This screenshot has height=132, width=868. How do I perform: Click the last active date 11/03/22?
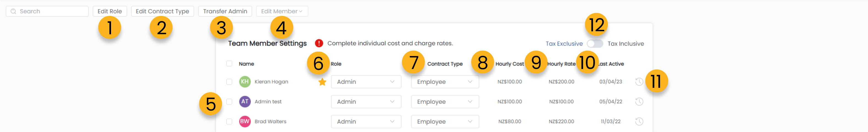(x=611, y=122)
